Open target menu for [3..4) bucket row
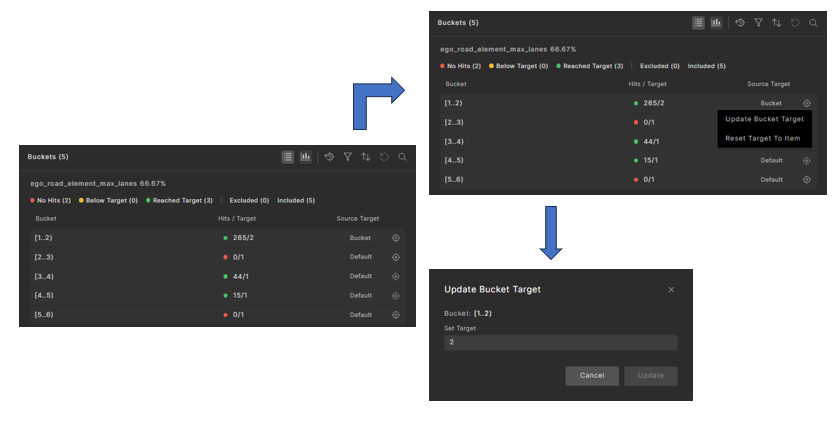Image resolution: width=840 pixels, height=423 pixels. click(396, 276)
